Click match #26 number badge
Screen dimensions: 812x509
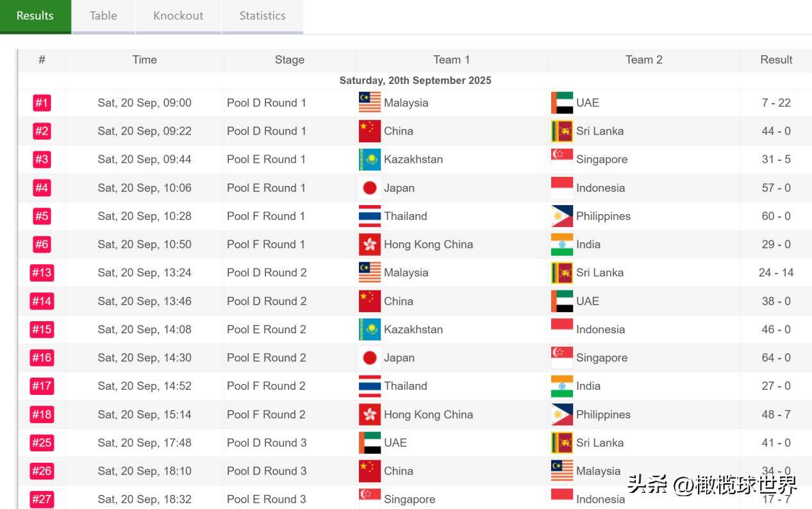42,471
